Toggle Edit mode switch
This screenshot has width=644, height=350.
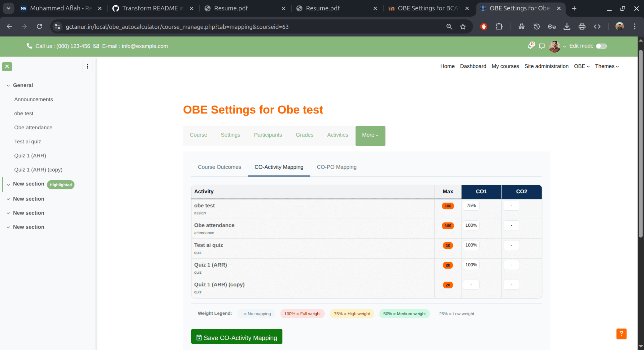coord(601,46)
